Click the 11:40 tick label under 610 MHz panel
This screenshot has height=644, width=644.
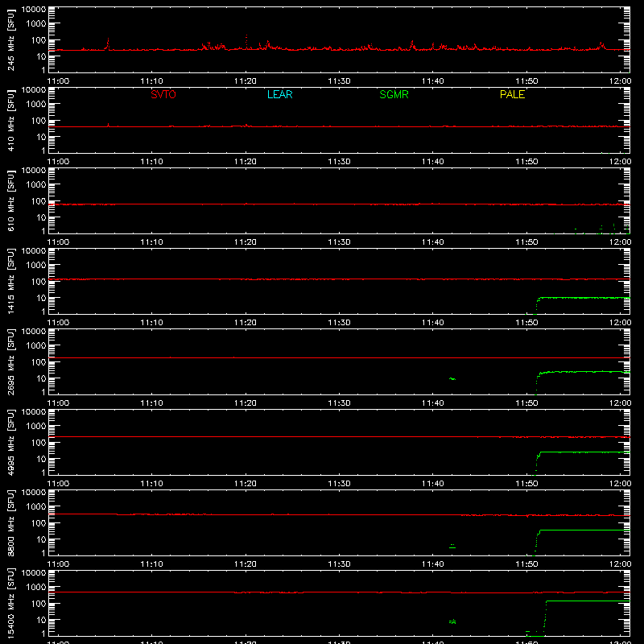tap(433, 242)
